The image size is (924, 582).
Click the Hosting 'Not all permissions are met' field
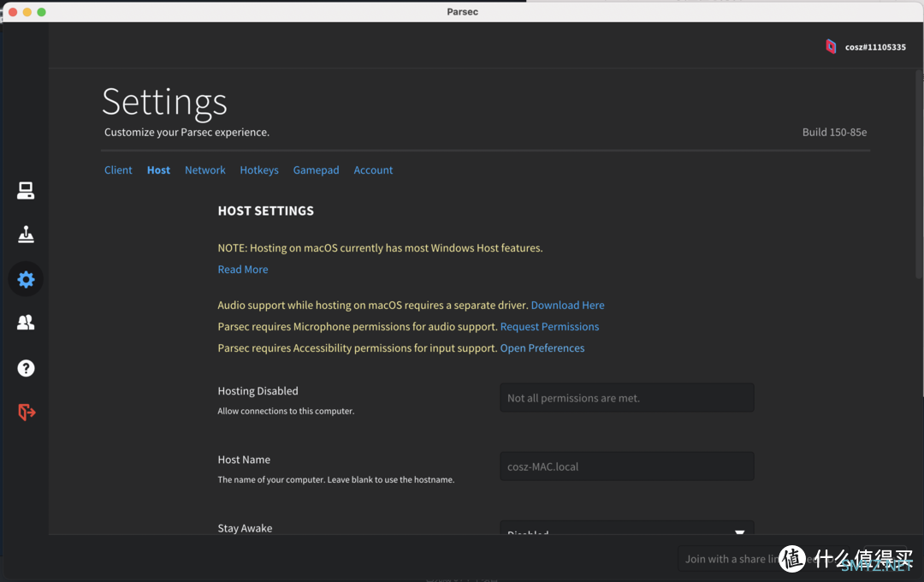pos(626,398)
